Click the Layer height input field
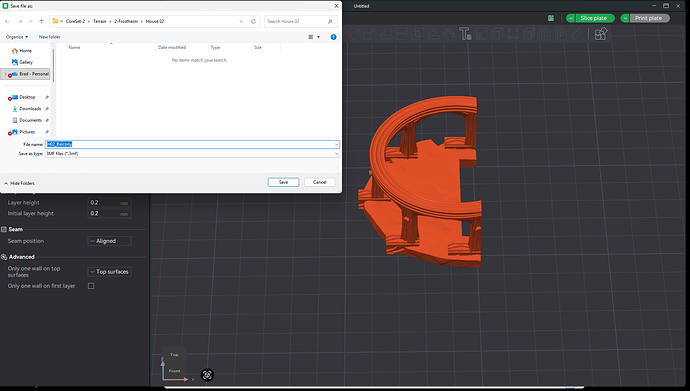 coord(109,203)
